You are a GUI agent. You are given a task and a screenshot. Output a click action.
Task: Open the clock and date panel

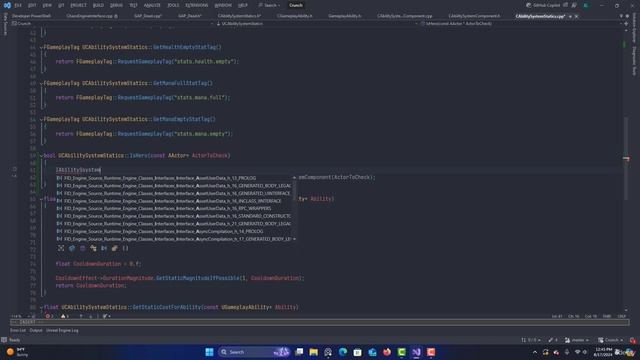603,352
